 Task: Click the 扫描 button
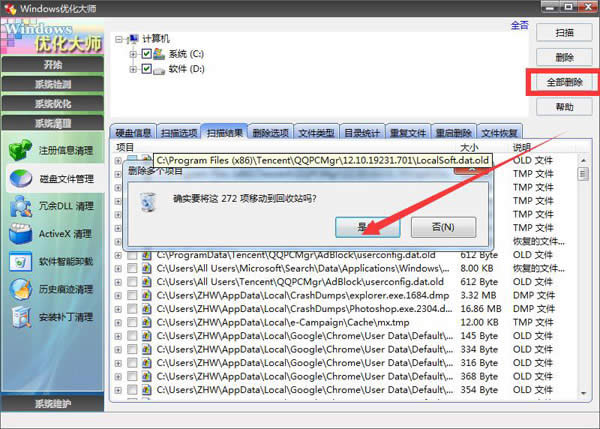coord(564,33)
